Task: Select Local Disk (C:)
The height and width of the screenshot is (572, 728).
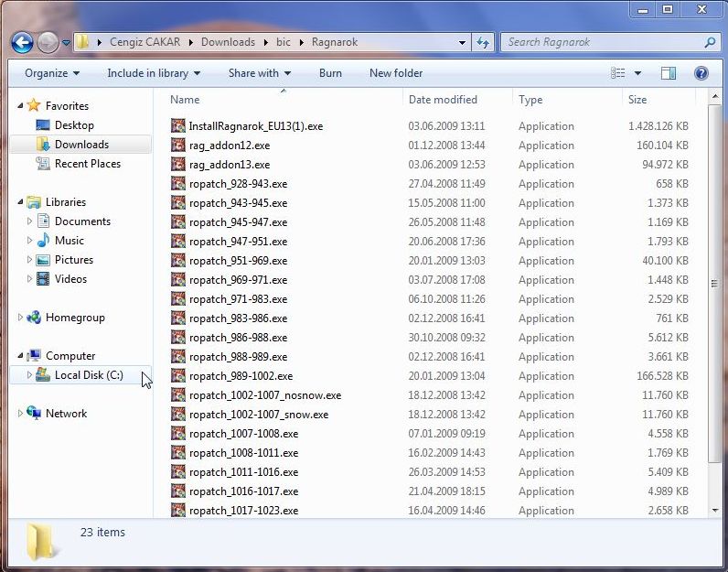Action: tap(80, 375)
